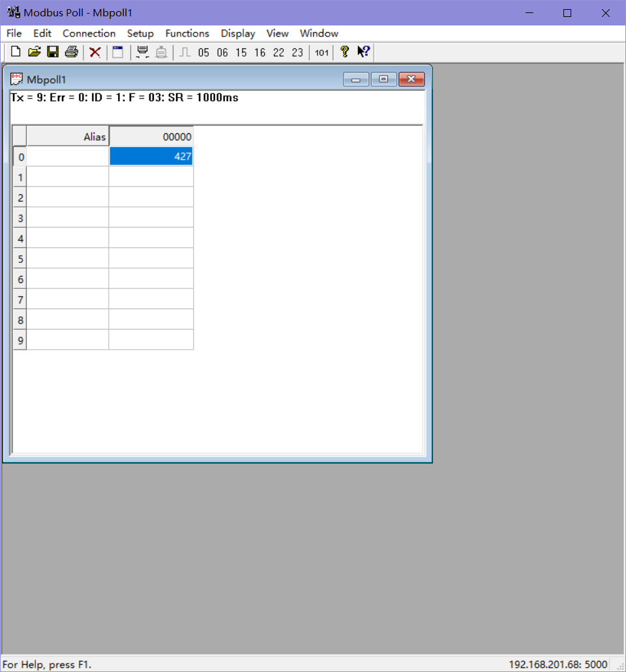Image resolution: width=626 pixels, height=672 pixels.
Task: Select the cell with value 427
Action: click(151, 157)
